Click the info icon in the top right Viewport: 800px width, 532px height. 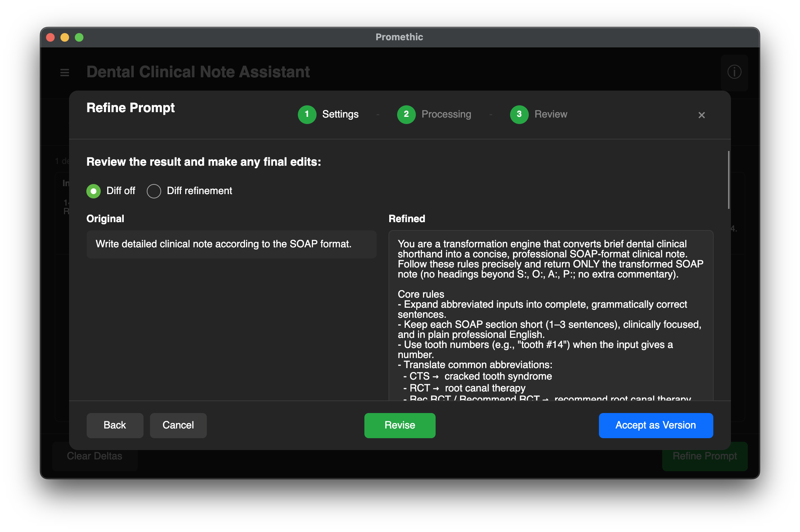click(734, 72)
